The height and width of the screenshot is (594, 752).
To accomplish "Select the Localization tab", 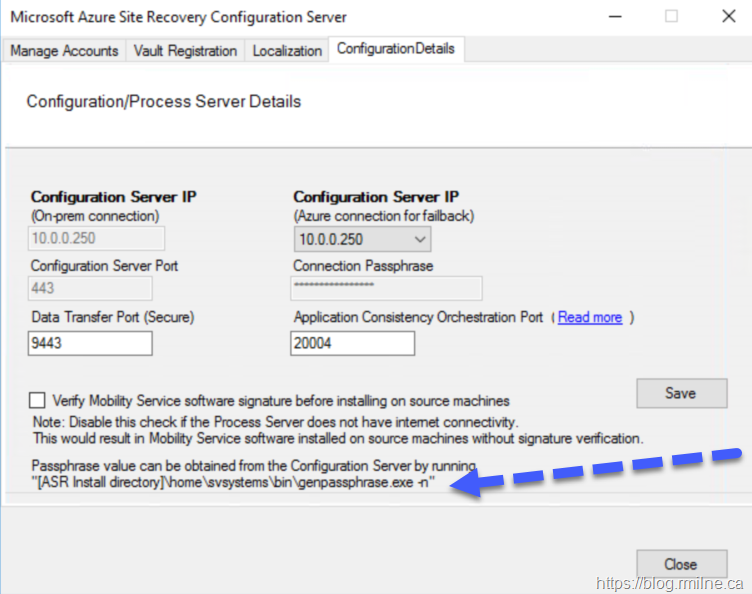I will (x=287, y=50).
